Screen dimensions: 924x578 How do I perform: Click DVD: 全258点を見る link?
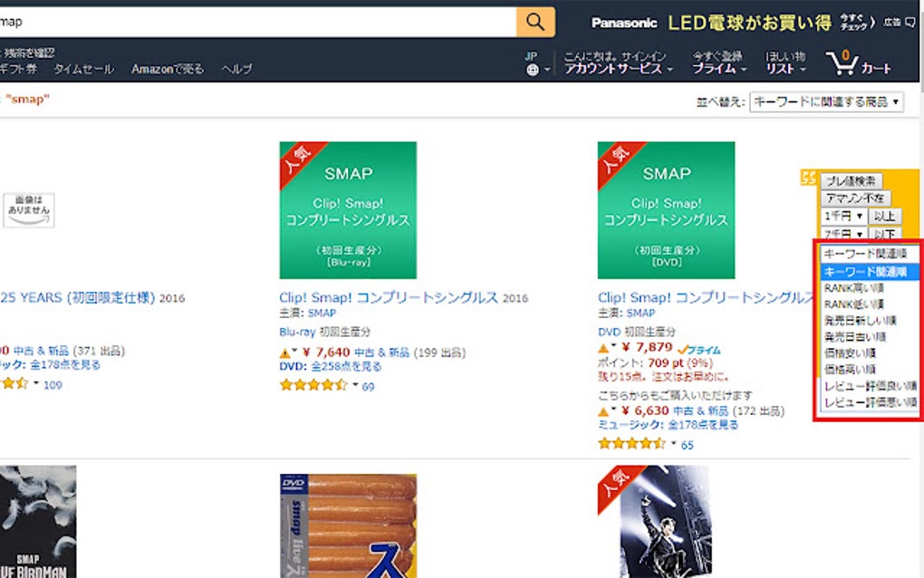330,367
